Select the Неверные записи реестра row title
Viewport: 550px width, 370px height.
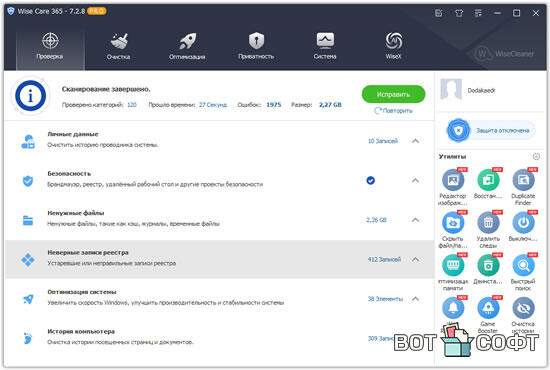[88, 253]
